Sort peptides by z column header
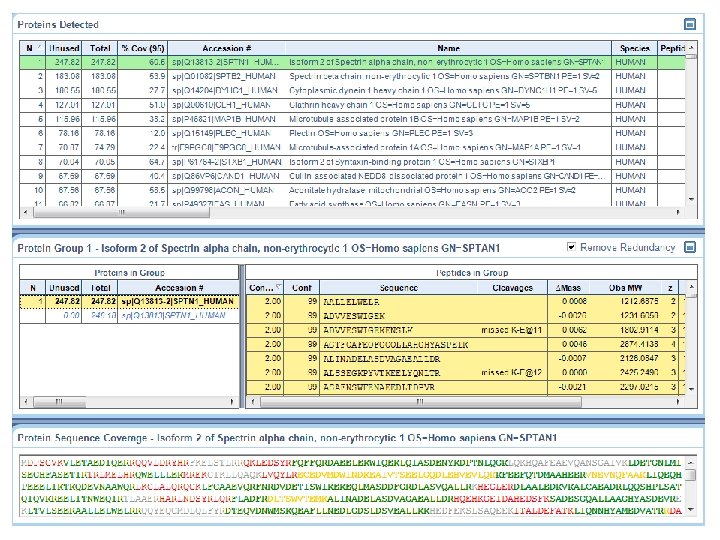720x540 pixels. point(670,287)
